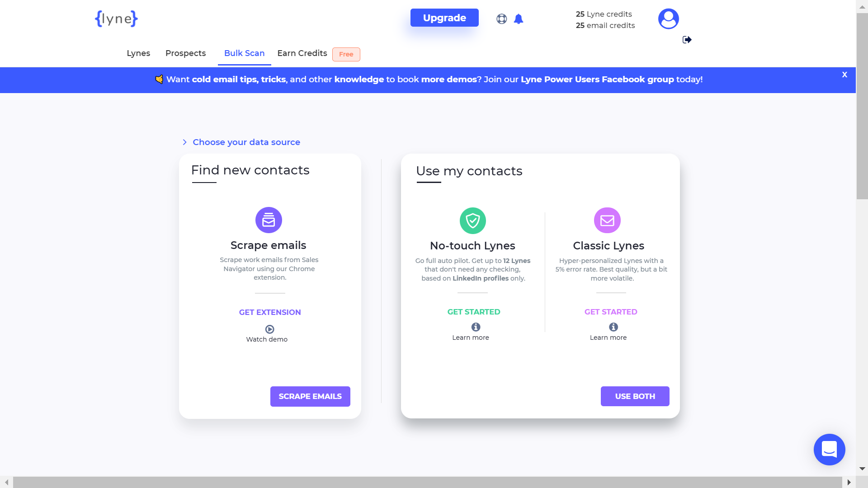Screen dimensions: 868x488
Task: Click the USE BOTH button
Action: [635, 396]
